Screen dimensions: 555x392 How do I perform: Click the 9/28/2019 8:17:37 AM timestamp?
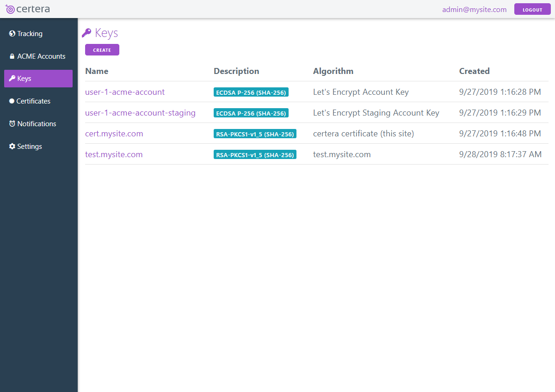(500, 154)
